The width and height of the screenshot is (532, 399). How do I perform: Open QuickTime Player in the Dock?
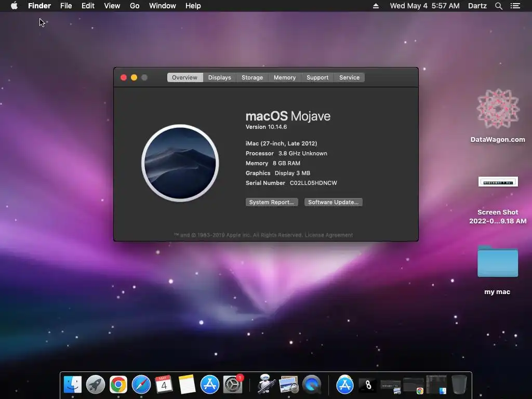tap(312, 384)
